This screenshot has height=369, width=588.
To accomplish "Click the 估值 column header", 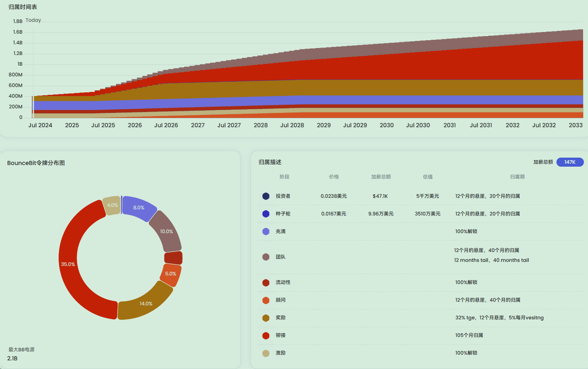I will click(x=428, y=177).
